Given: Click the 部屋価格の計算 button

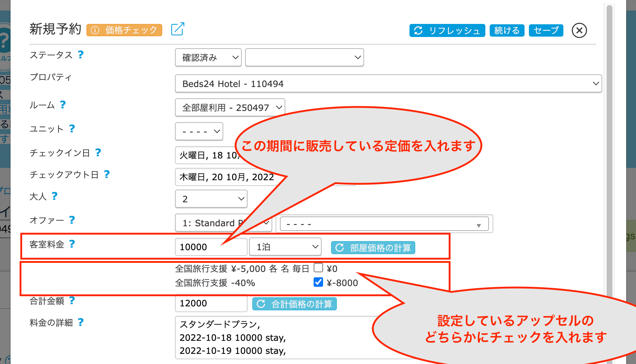Looking at the screenshot, I should tap(373, 248).
